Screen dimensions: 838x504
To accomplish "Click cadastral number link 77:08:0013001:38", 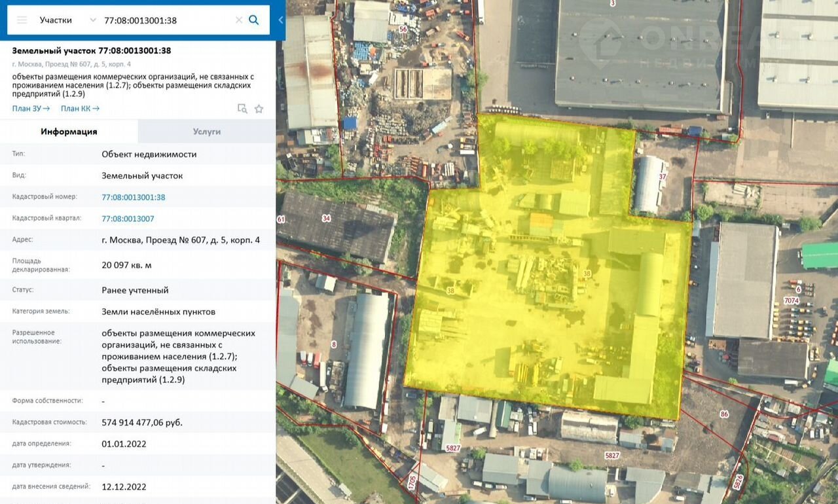I will click(x=134, y=197).
